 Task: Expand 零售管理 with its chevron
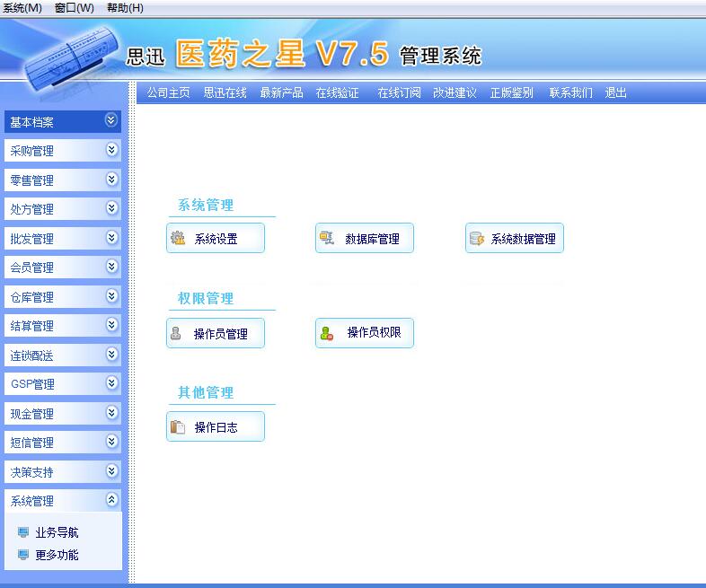tap(111, 179)
